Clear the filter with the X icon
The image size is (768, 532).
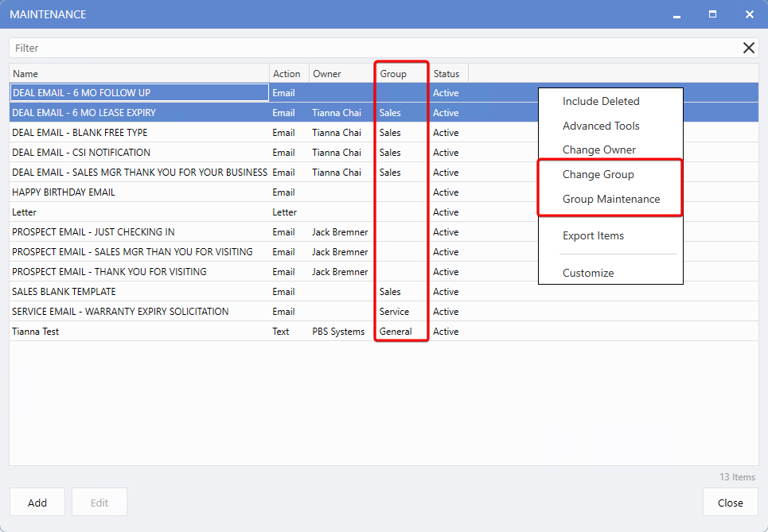coord(748,48)
